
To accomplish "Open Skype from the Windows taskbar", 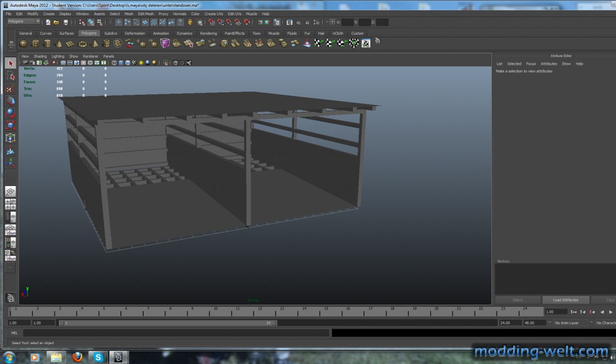I will tap(99, 356).
